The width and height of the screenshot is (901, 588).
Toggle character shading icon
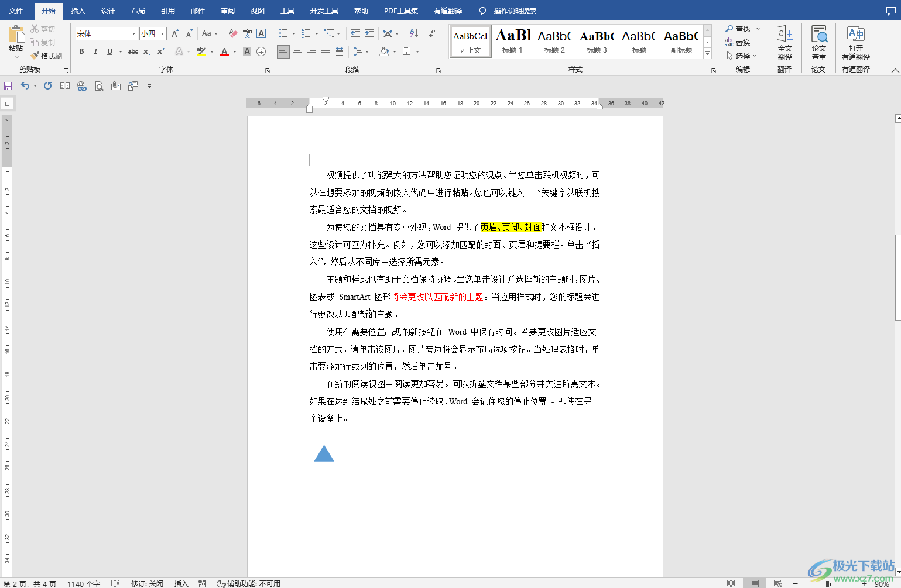[x=247, y=51]
